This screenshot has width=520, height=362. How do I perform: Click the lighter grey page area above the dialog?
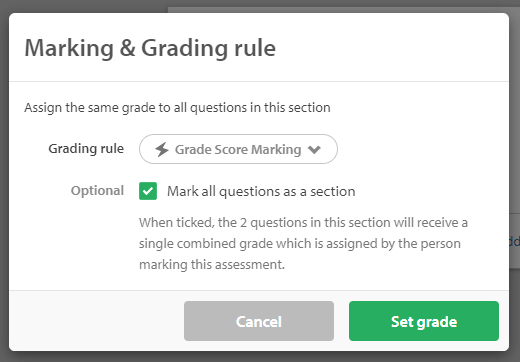pos(343,9)
